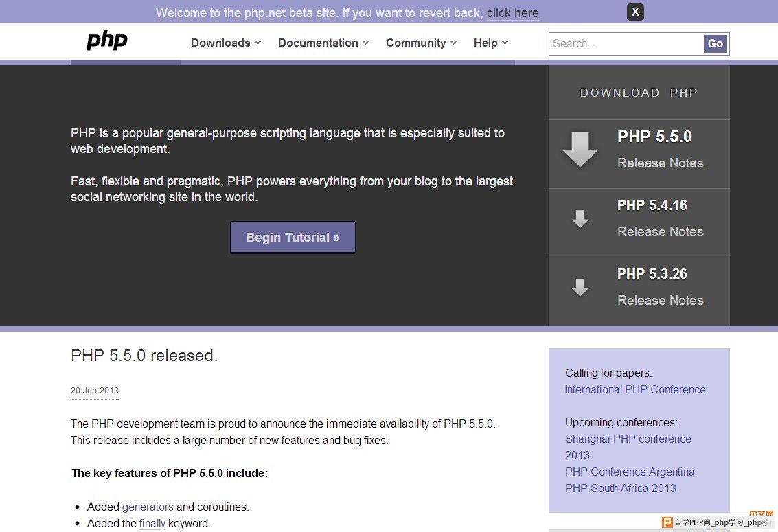
Task: Download PHP 5.4.16 via its title link
Action: (652, 205)
